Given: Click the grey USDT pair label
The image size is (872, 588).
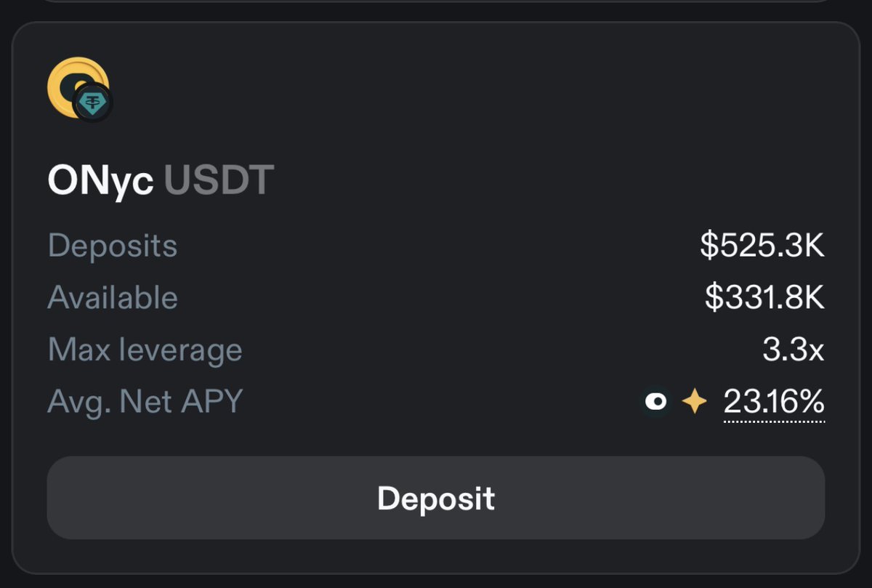Looking at the screenshot, I should [x=219, y=180].
